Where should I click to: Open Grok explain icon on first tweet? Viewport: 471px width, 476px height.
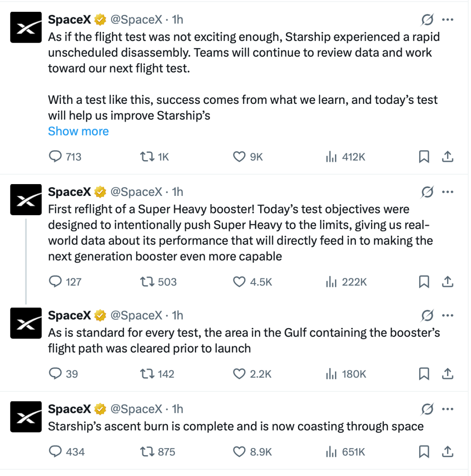coord(427,20)
